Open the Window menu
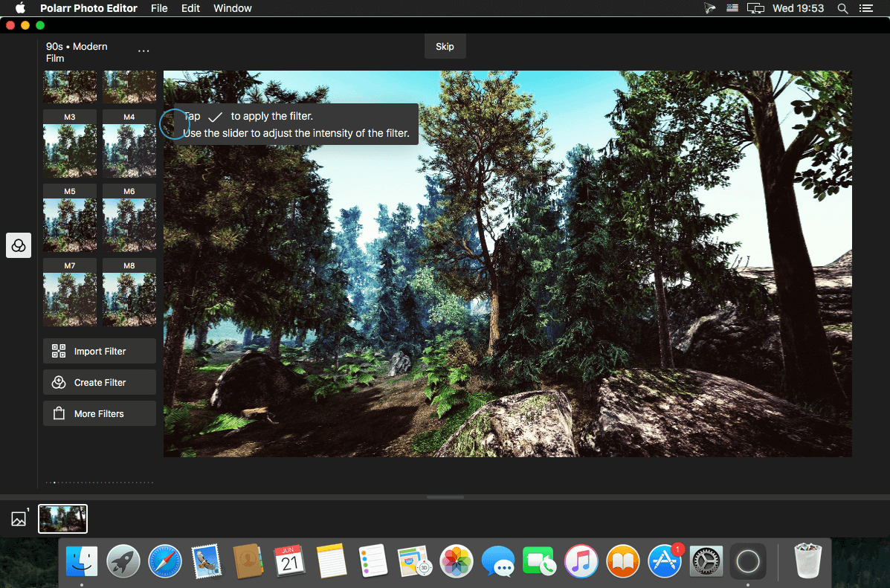This screenshot has width=890, height=588. point(233,8)
